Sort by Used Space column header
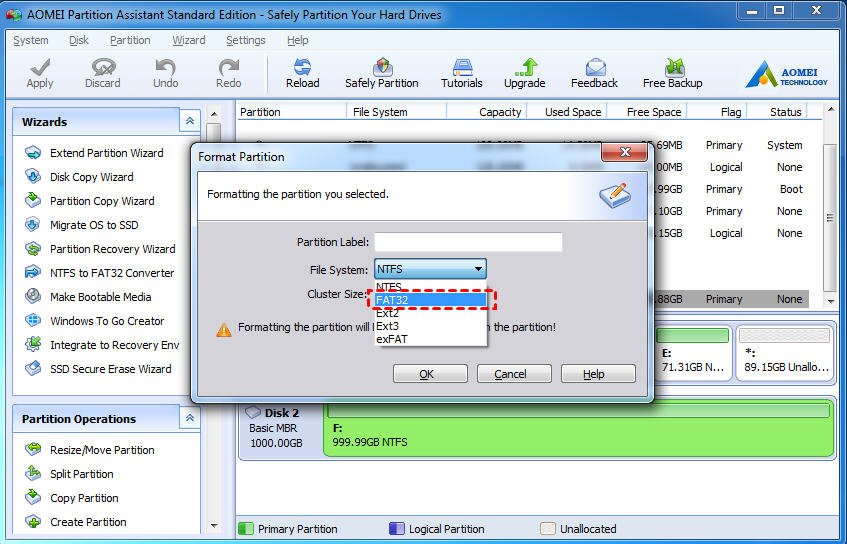 567,112
